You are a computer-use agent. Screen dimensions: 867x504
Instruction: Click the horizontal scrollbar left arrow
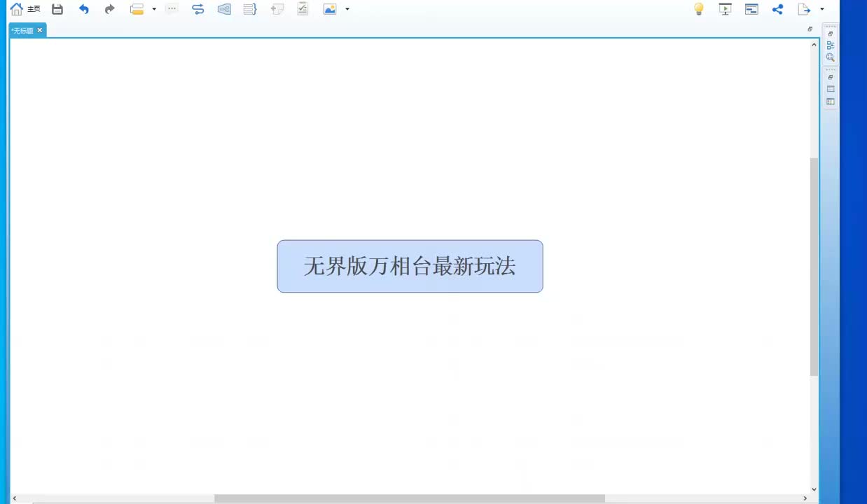[x=14, y=498]
